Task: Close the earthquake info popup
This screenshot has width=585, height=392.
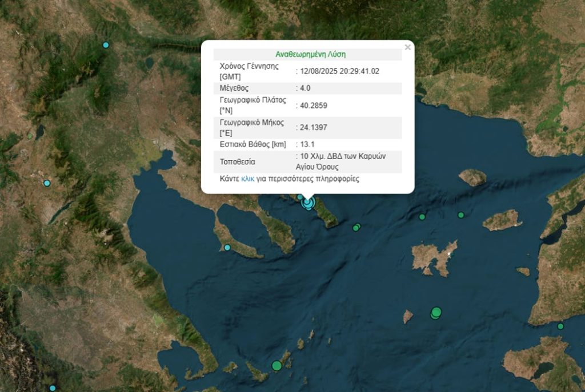Action: point(407,47)
